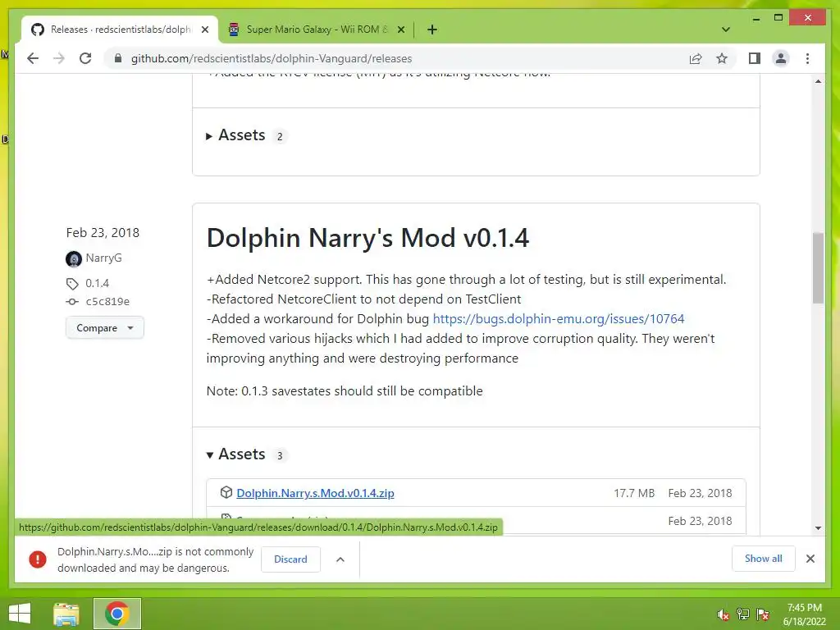
Task: Open commit c5c819e
Action: [x=107, y=302]
